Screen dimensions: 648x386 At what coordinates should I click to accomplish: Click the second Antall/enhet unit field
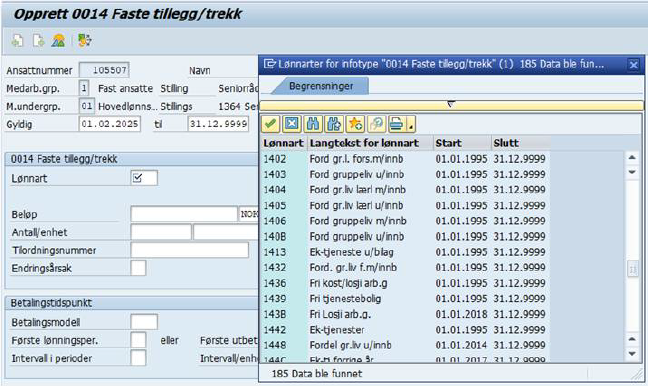226,232
